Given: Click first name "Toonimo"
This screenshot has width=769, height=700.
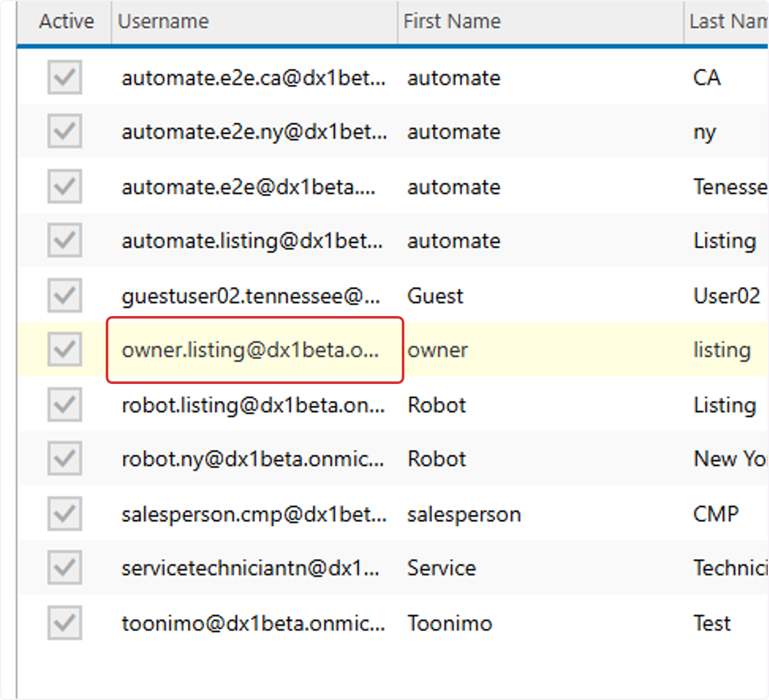Looking at the screenshot, I should pyautogui.click(x=450, y=623).
